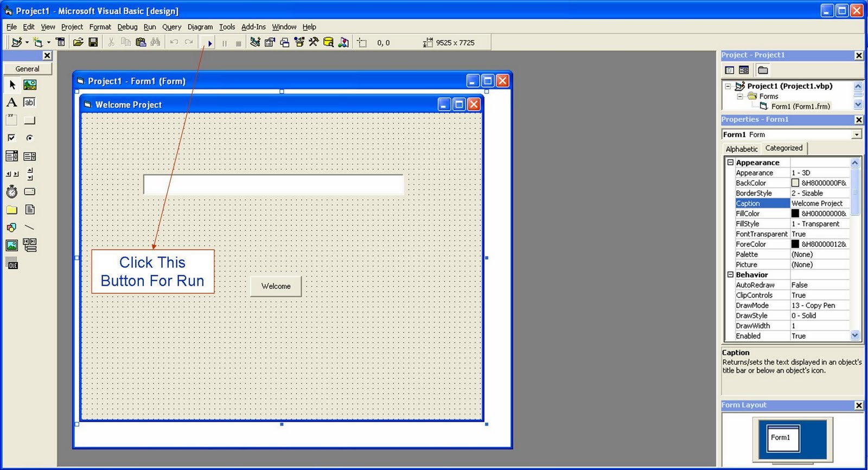
Task: Select the Timer stopwatch tool
Action: coord(12,191)
